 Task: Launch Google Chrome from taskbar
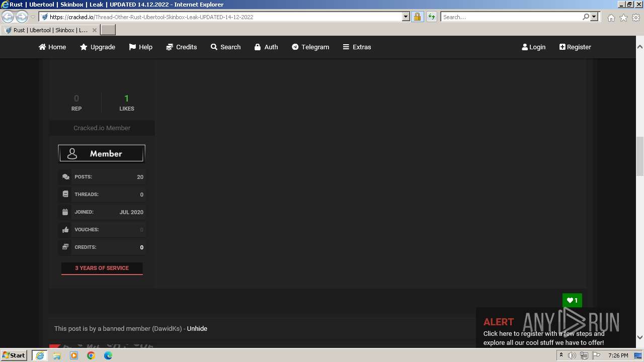click(91, 355)
